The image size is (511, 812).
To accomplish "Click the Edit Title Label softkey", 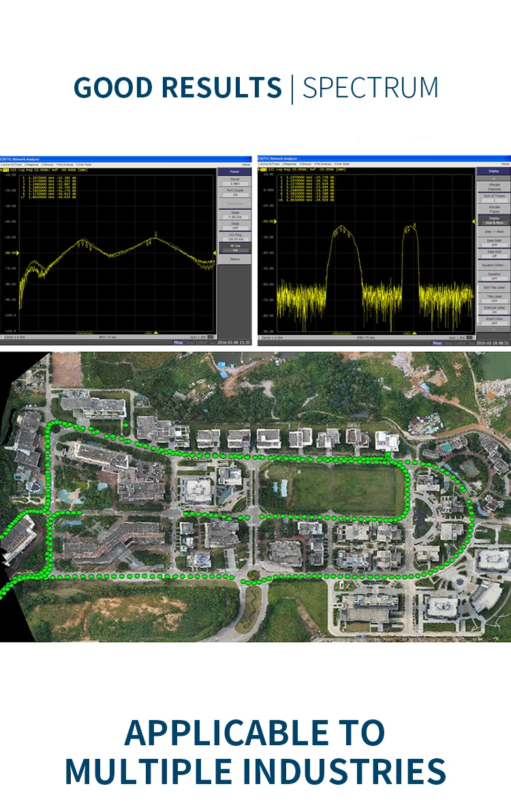I will tap(494, 287).
